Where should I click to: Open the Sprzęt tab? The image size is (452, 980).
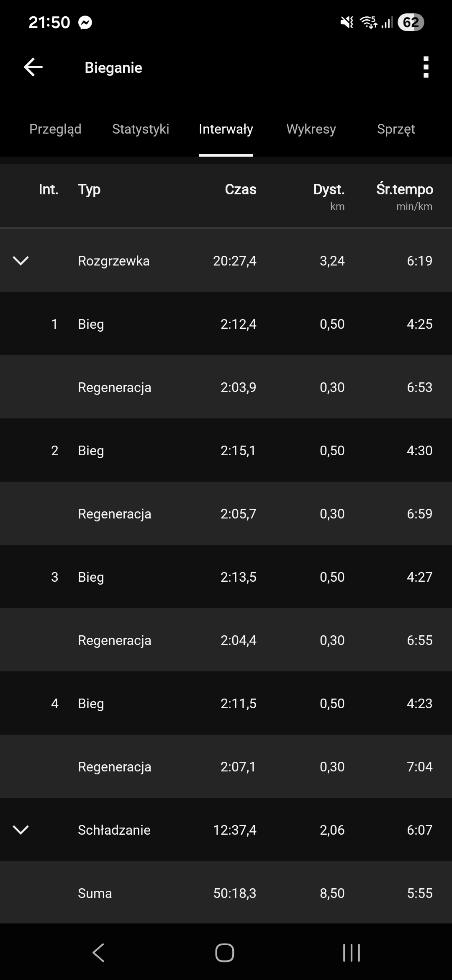pos(396,129)
